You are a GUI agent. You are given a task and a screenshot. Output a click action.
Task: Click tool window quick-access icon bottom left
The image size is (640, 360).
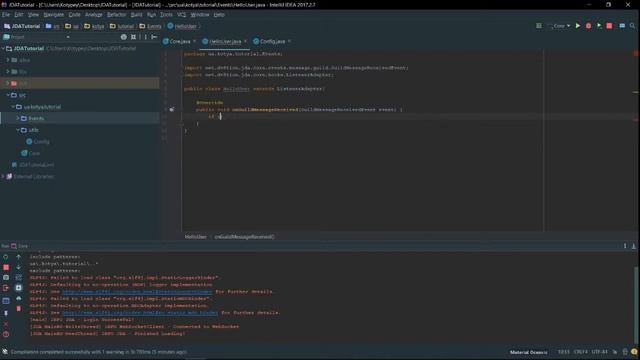pos(5,351)
